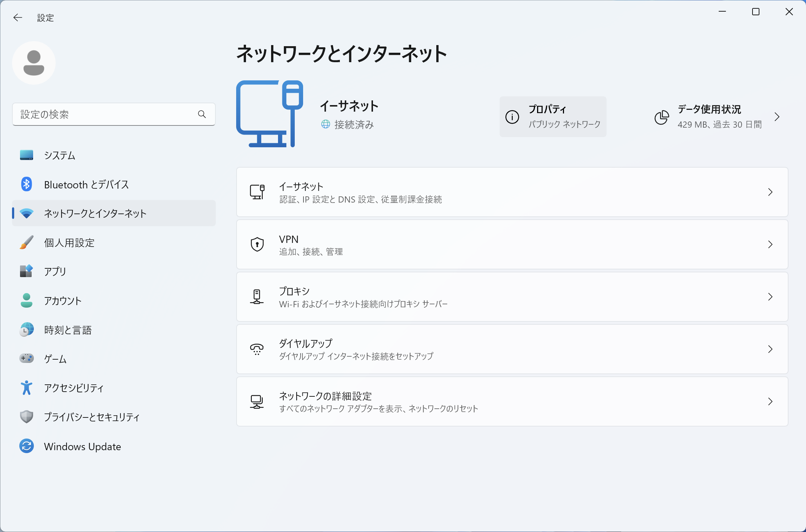Open データ使用状況 via its chevron
806x532 pixels.
pyautogui.click(x=777, y=117)
